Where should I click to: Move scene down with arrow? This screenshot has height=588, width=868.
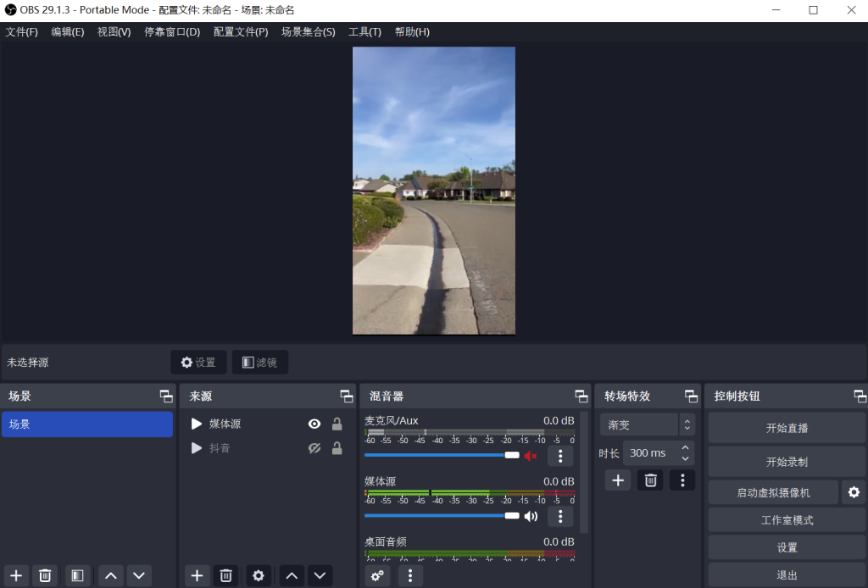[139, 576]
